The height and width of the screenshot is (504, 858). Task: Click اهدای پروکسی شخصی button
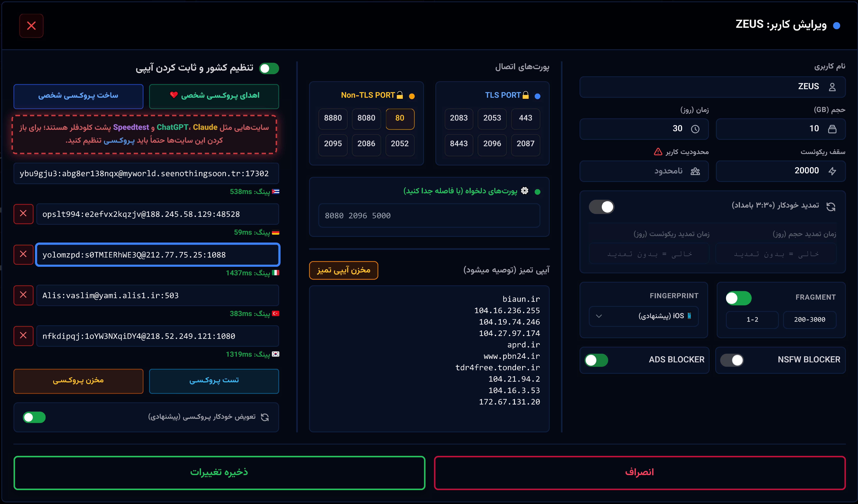click(214, 96)
